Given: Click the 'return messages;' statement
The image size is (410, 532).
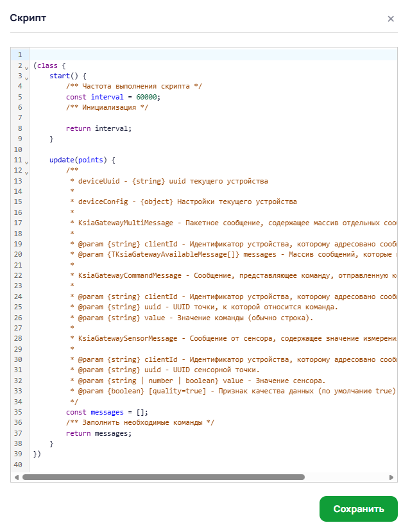Looking at the screenshot, I should (x=98, y=433).
